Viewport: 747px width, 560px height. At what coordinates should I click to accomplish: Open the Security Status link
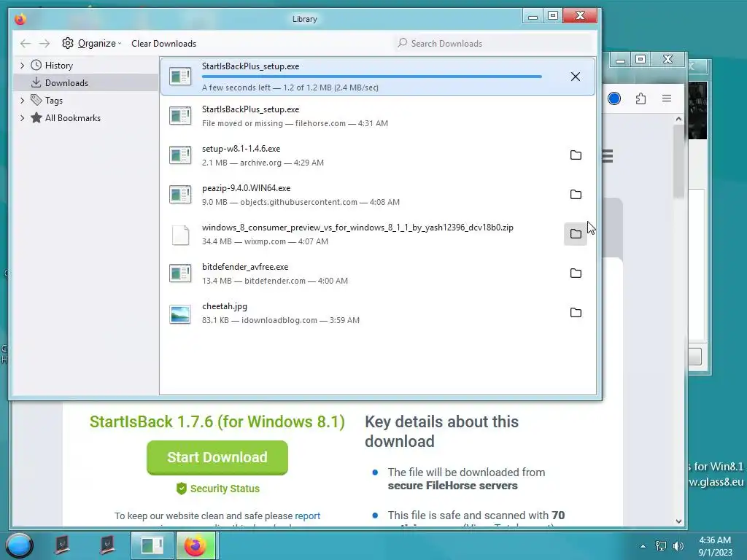[217, 489]
